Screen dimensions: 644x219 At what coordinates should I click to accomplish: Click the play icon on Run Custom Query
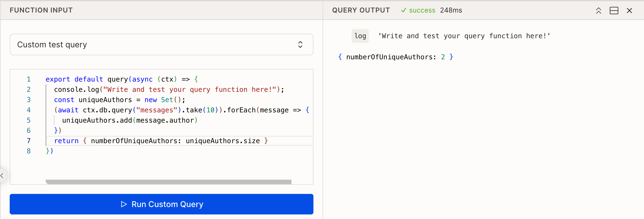pyautogui.click(x=124, y=204)
